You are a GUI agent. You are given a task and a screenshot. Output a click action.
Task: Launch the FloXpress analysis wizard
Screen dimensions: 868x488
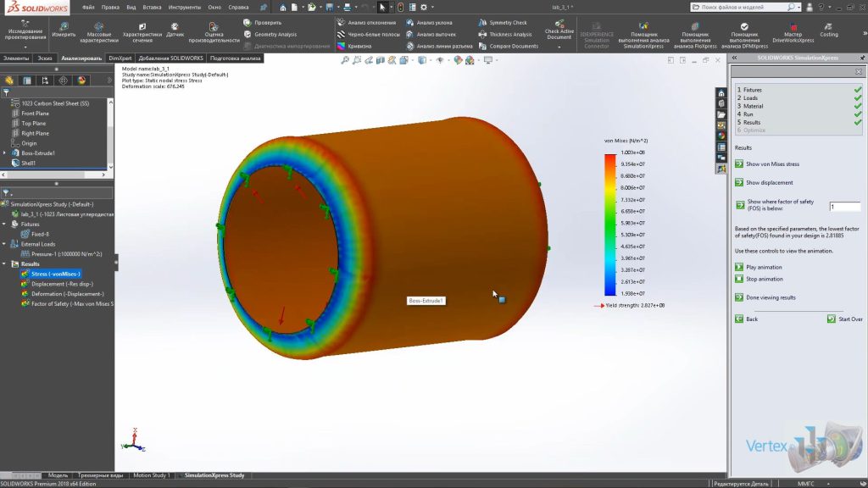695,34
